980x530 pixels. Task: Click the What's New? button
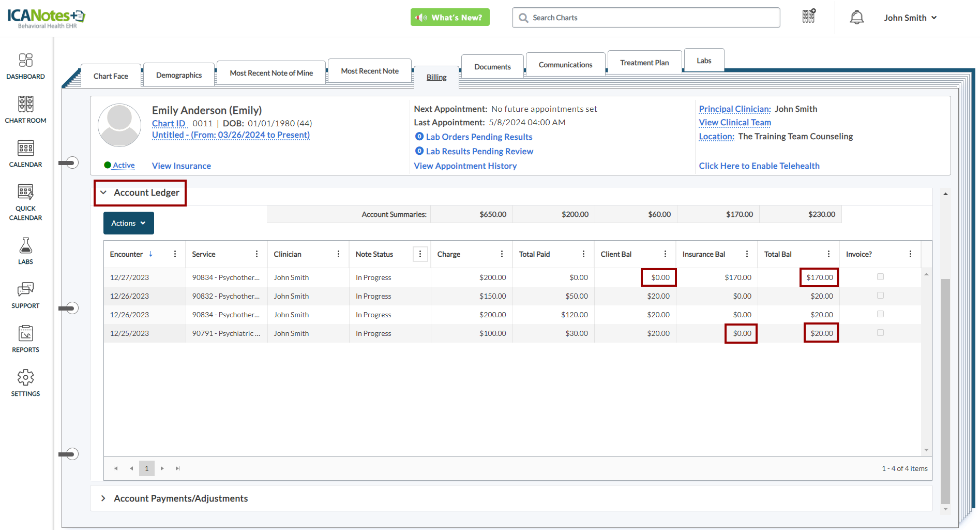tap(449, 18)
